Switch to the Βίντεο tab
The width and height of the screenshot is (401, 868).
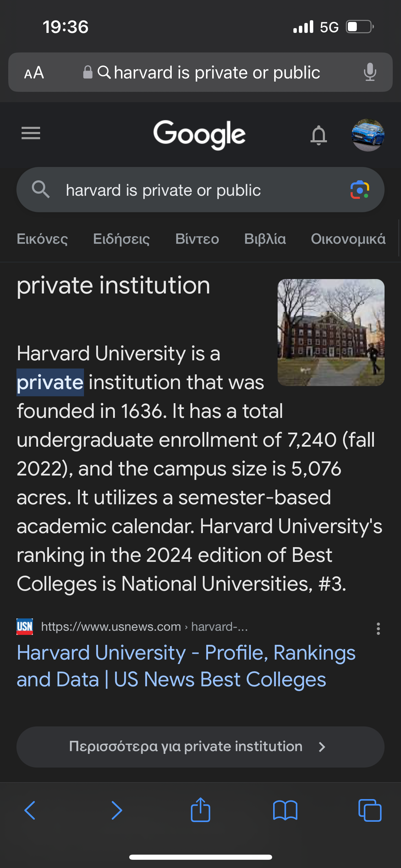[197, 239]
